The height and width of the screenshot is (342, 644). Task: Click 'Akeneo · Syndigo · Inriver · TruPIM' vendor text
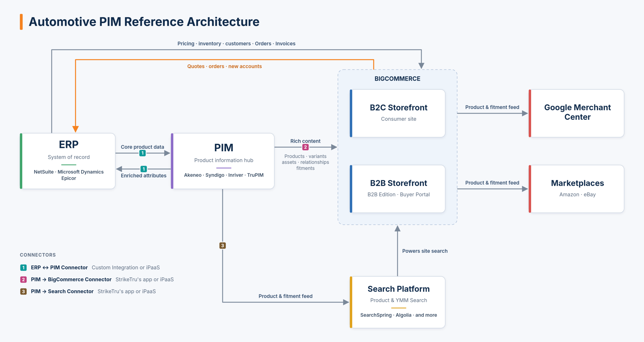pyautogui.click(x=224, y=175)
